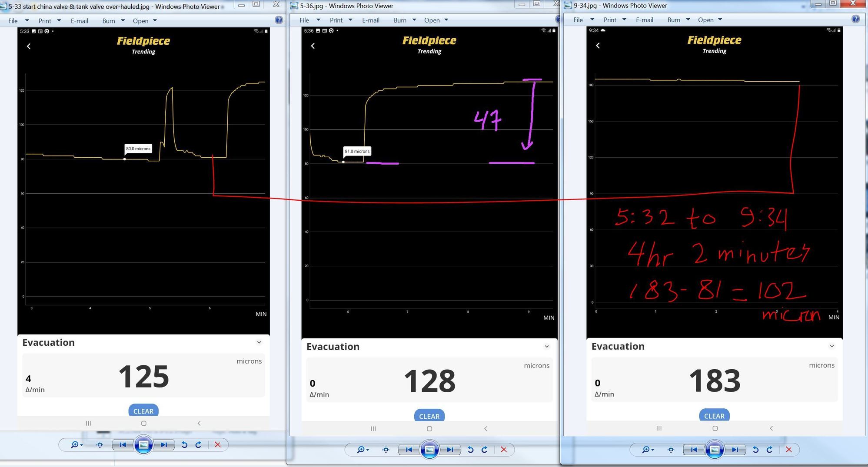Click E-mail in the 5-33 viewer toolbar
Image resolution: width=868 pixels, height=467 pixels.
[x=80, y=20]
